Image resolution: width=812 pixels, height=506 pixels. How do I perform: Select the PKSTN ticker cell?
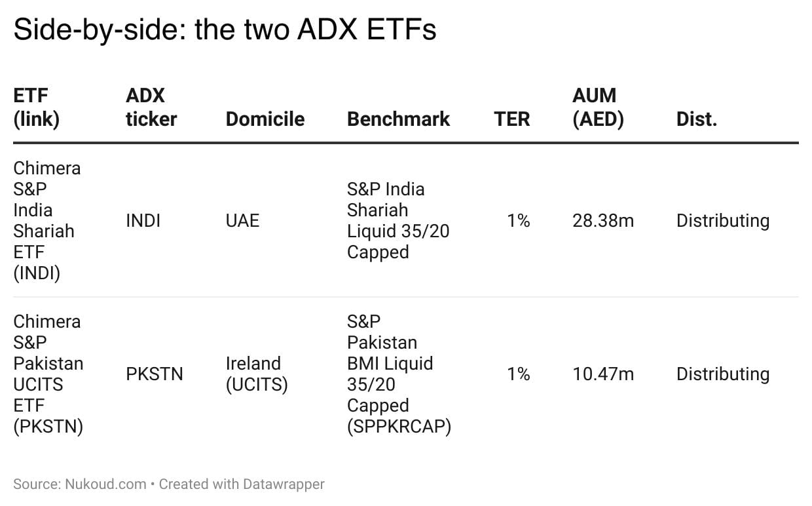pyautogui.click(x=155, y=374)
